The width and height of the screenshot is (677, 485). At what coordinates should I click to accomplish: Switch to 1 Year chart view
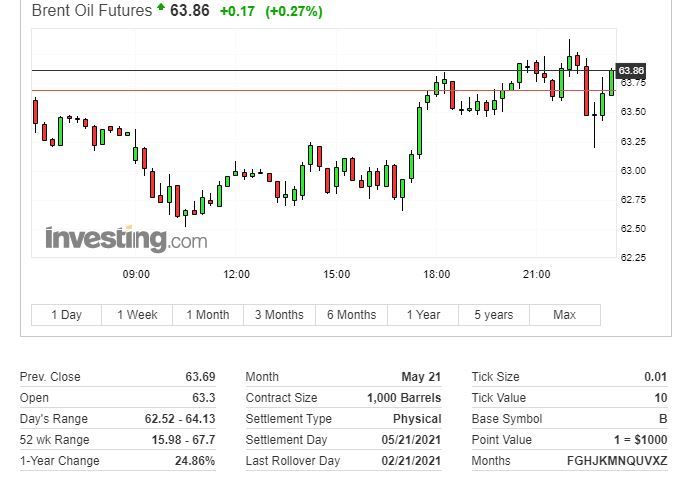coord(423,314)
